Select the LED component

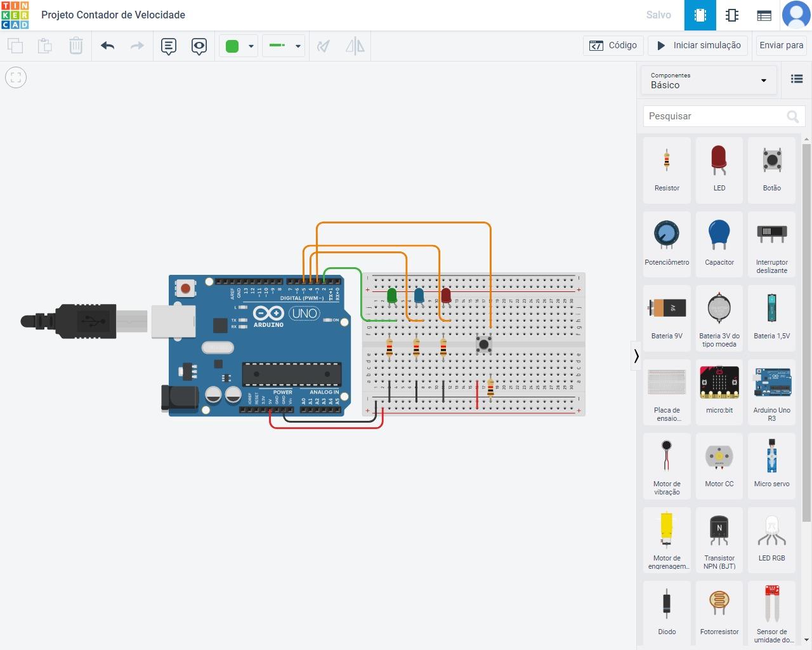(x=719, y=169)
